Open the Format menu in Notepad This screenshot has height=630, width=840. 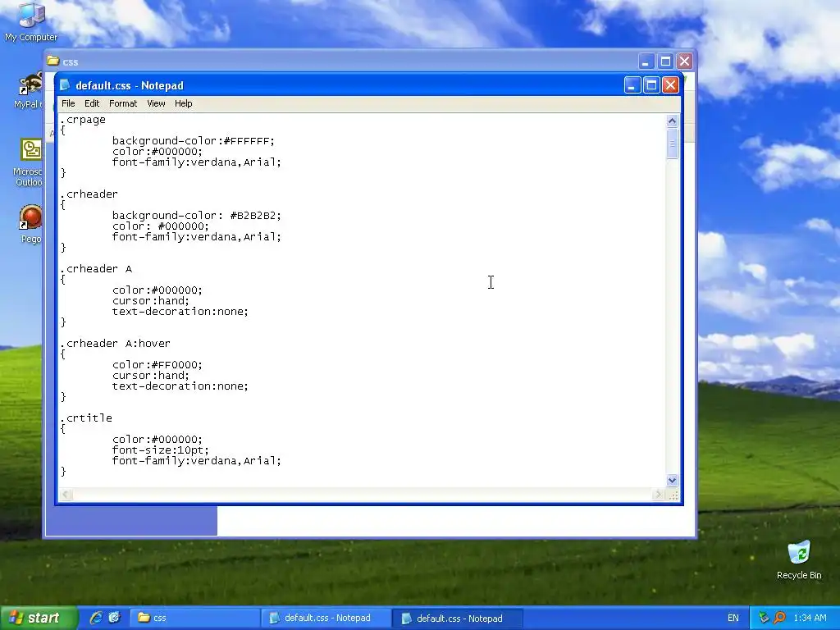(x=123, y=103)
